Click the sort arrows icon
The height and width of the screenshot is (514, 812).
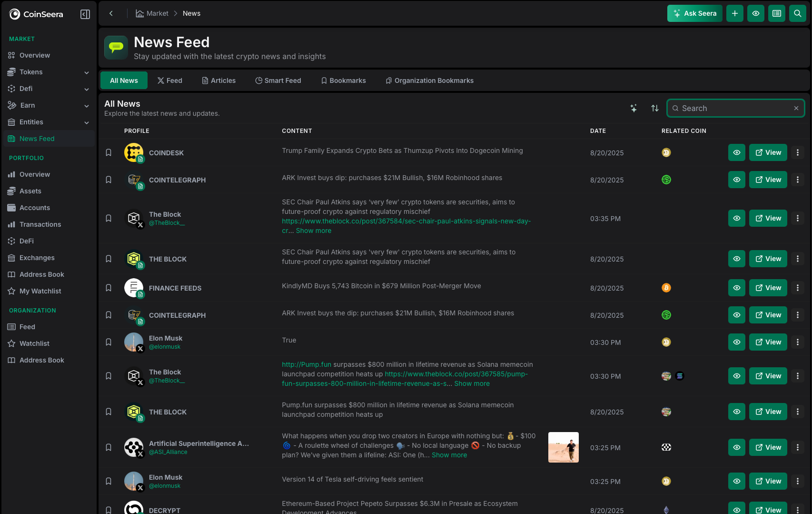click(655, 108)
